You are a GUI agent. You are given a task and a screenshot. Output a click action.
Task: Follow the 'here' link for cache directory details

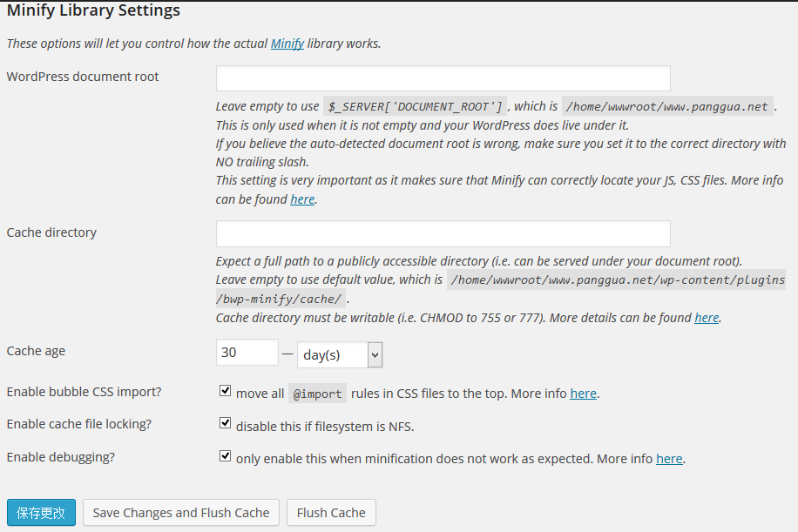(707, 318)
